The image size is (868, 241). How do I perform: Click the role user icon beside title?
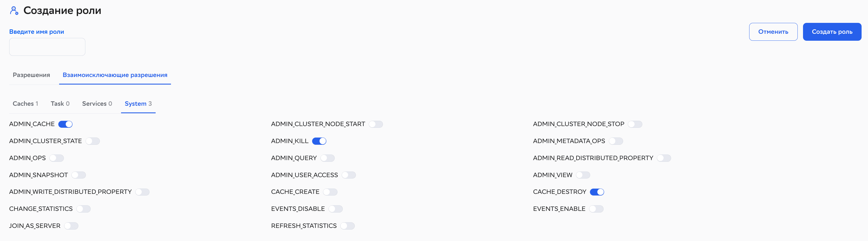point(14,11)
